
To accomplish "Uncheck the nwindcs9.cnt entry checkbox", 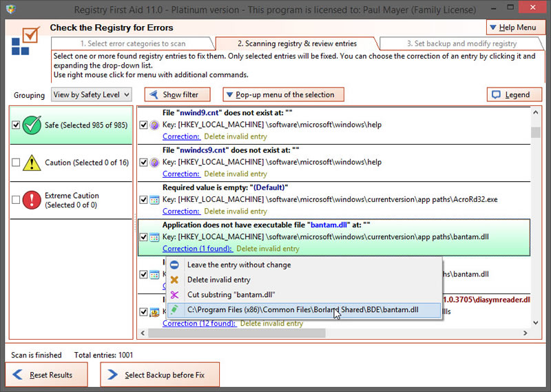I will (143, 162).
